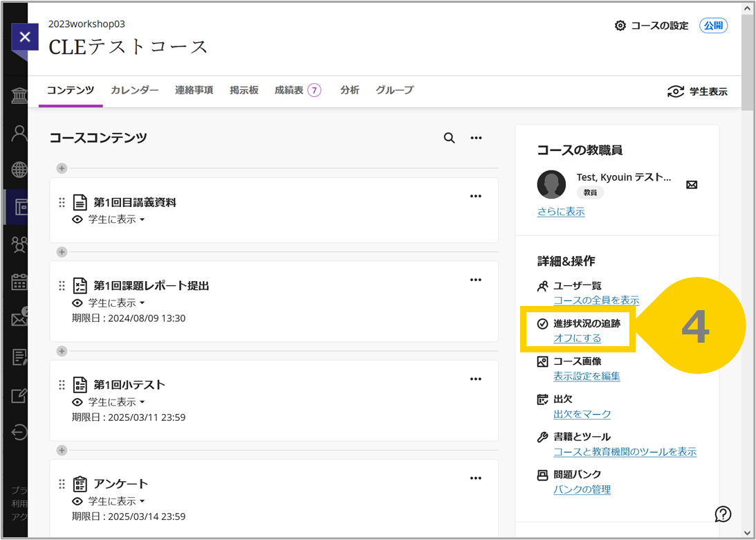Switch to the カレンダー tab
Screen dimensions: 756x540
pos(134,90)
